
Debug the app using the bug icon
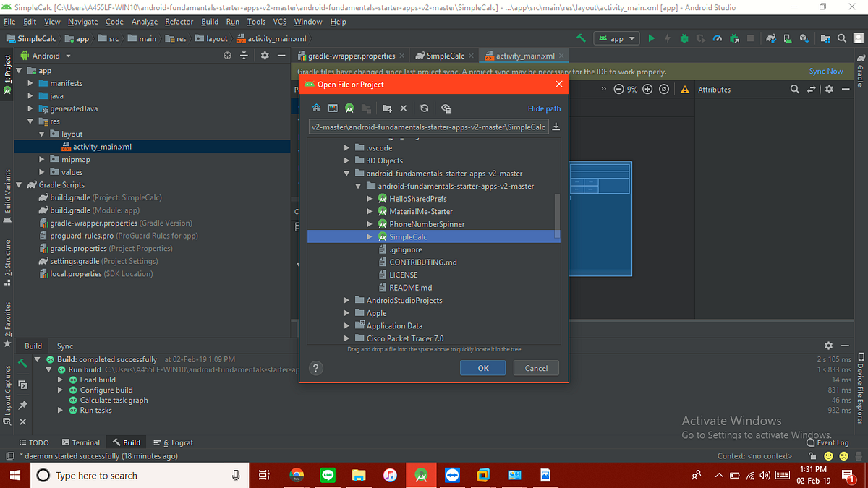684,38
